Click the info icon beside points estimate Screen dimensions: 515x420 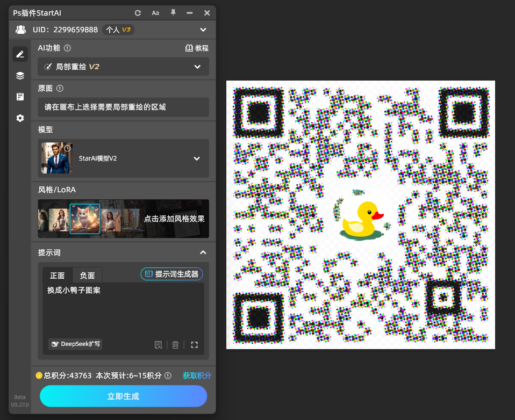click(168, 375)
